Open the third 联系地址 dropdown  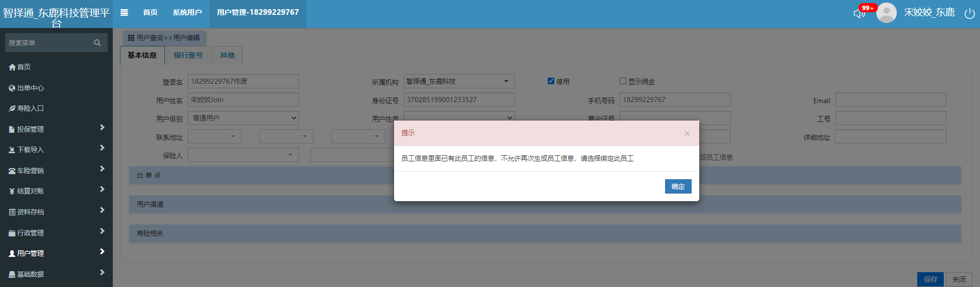pos(358,136)
